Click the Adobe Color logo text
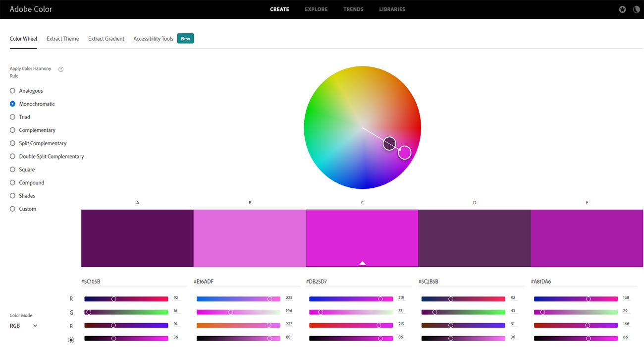Image resolution: width=644 pixels, height=347 pixels. coord(31,9)
